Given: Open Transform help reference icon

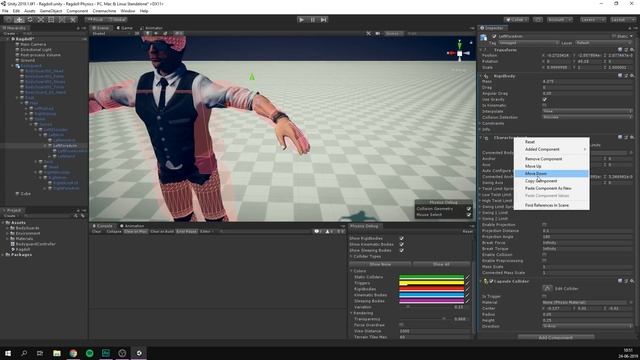Looking at the screenshot, I should (620, 50).
